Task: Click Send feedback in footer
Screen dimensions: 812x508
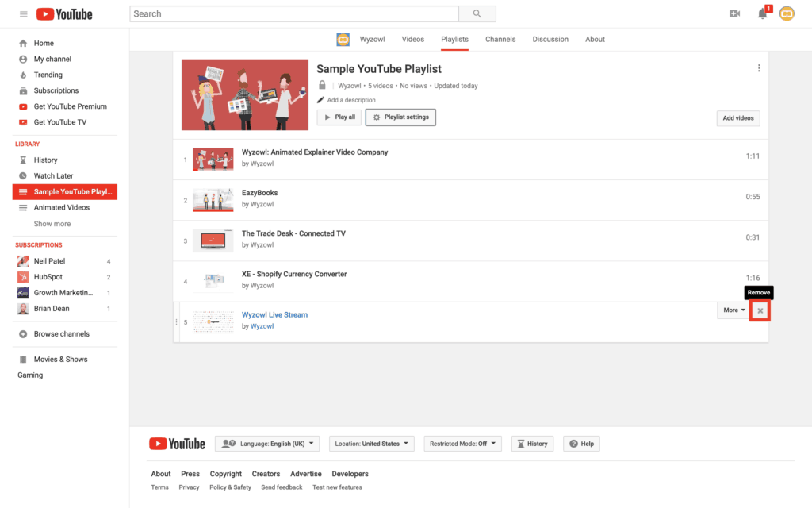Action: 282,487
